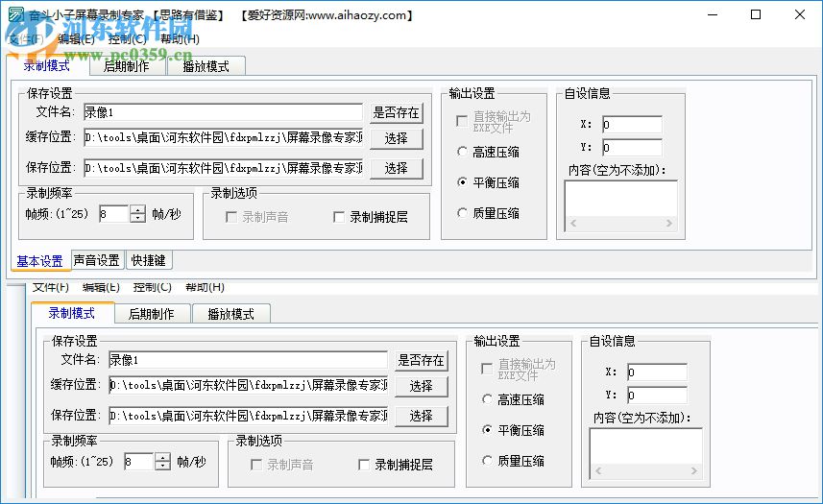The width and height of the screenshot is (823, 504).
Task: Click the right scroll arrow in the upper 内容 box
Action: click(669, 224)
